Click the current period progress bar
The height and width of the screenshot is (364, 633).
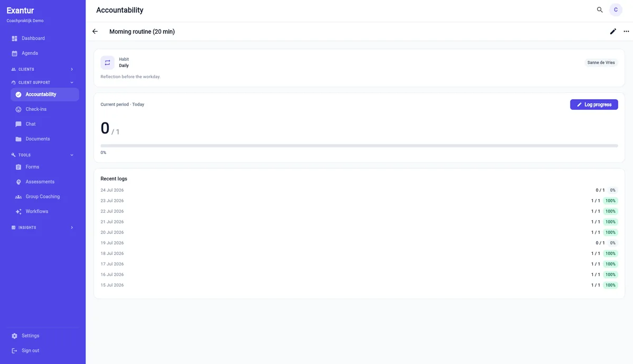pyautogui.click(x=359, y=146)
